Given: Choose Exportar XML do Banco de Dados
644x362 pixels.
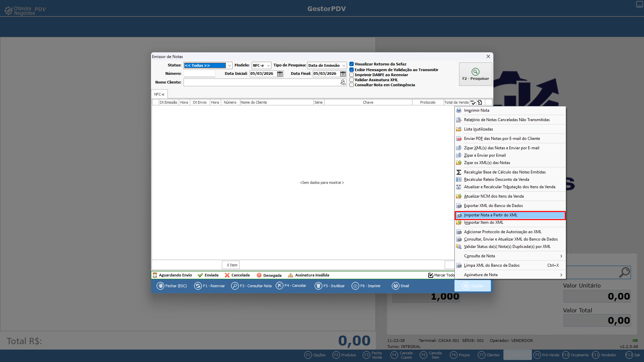Looking at the screenshot, I should pyautogui.click(x=493, y=206).
